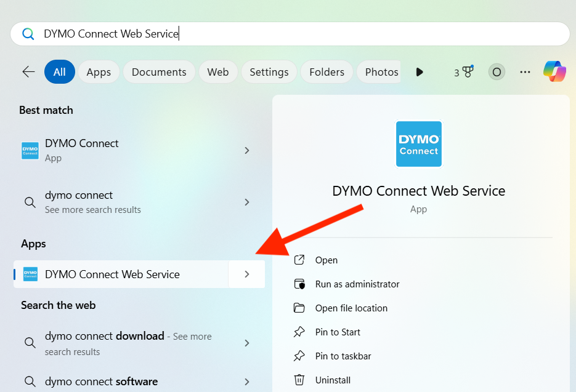Screen dimensions: 576x392
Task: Select the All filter tab
Action: (x=60, y=72)
